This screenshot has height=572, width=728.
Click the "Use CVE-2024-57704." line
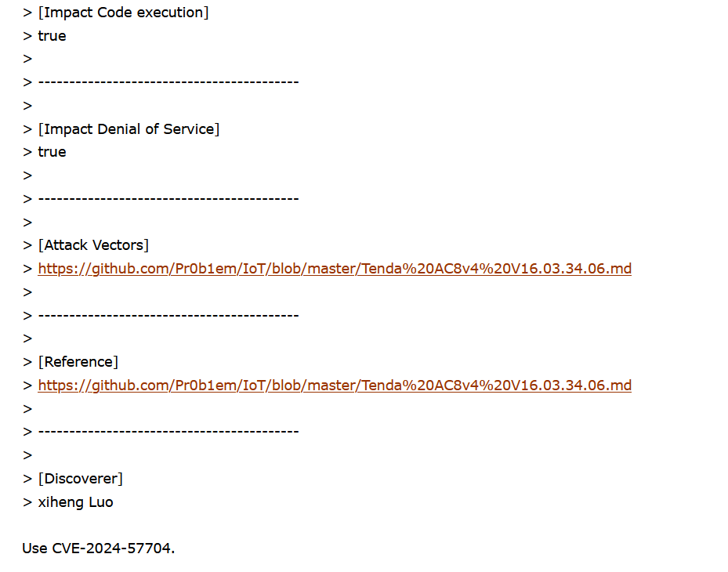(98, 548)
